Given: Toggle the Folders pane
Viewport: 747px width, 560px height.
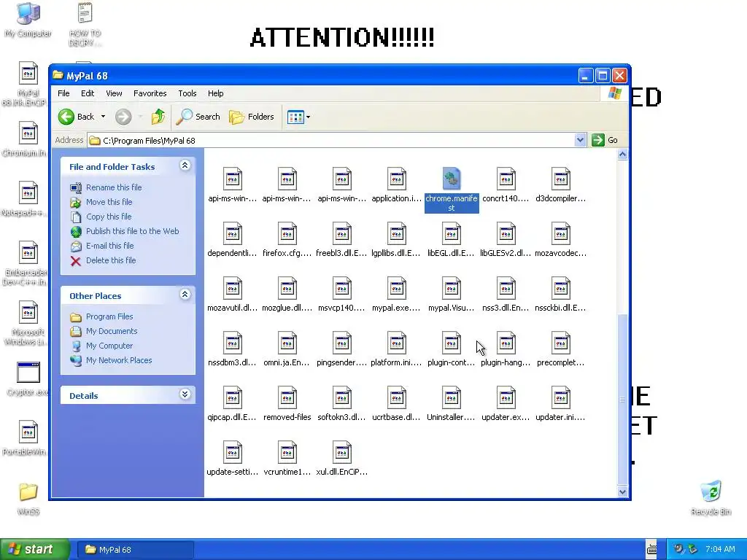Looking at the screenshot, I should coord(252,117).
